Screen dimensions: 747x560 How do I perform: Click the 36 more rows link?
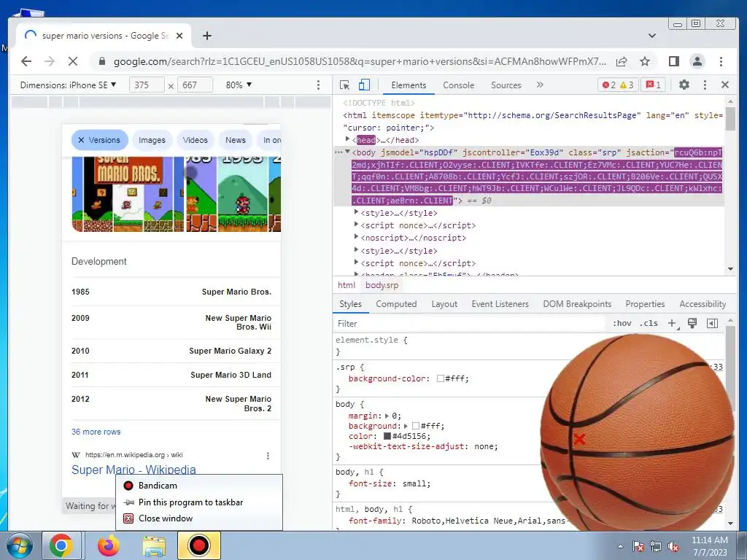(96, 432)
